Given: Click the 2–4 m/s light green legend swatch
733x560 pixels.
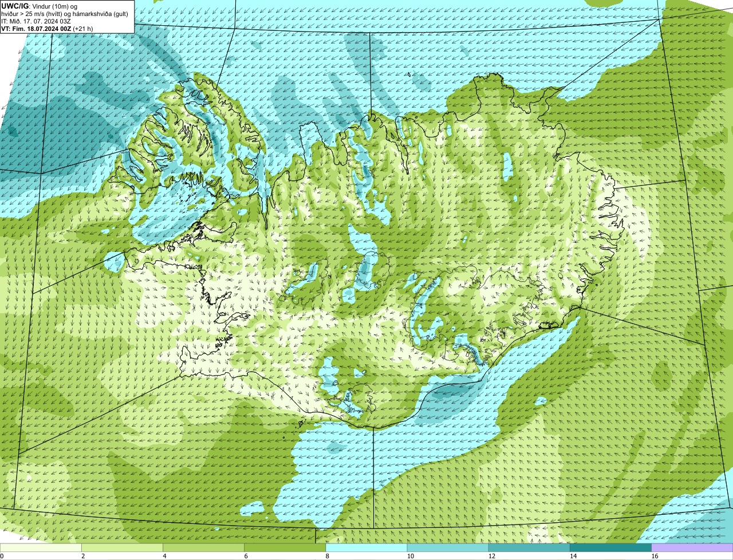Looking at the screenshot, I should click(x=123, y=548).
